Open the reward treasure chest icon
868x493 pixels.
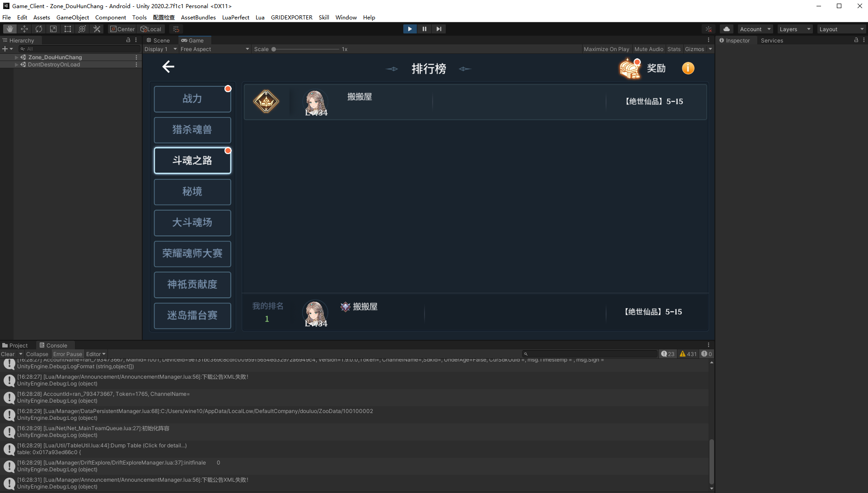click(630, 69)
